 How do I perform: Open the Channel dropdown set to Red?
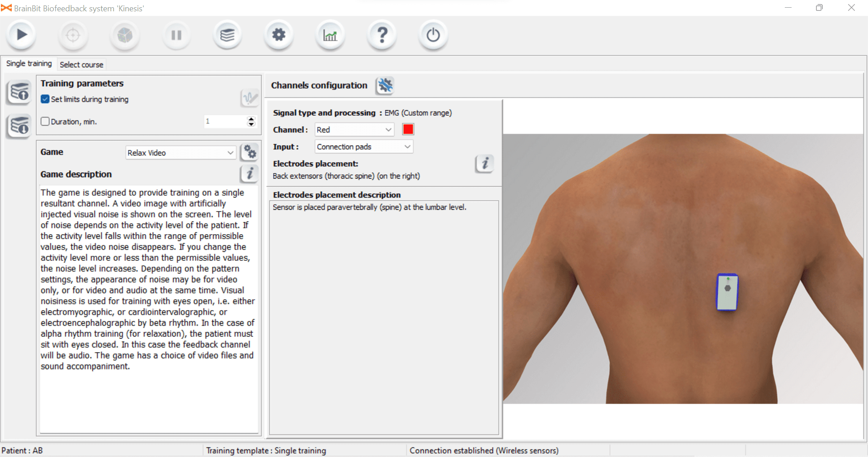[x=354, y=130]
